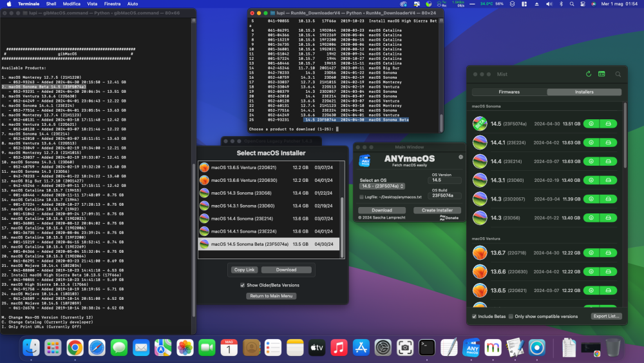Download the 14.4.1 installer in Mist
The image size is (644, 363).
(591, 142)
